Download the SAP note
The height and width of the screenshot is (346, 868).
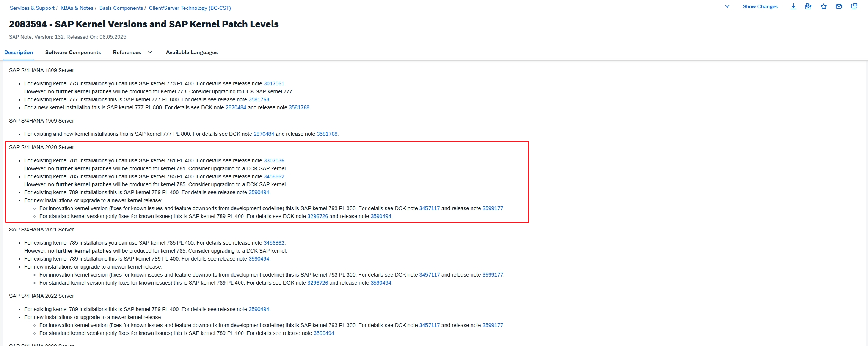point(793,7)
